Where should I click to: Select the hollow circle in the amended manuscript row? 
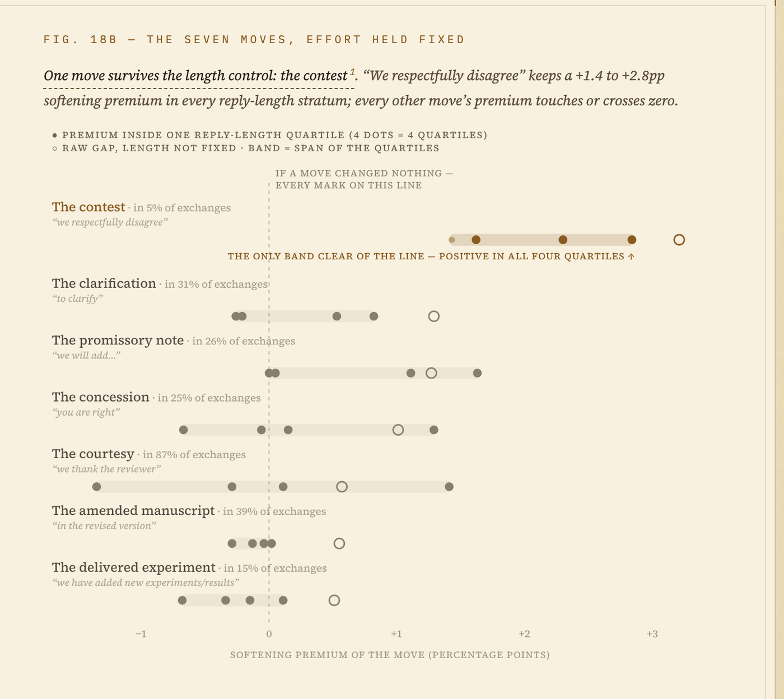click(339, 543)
